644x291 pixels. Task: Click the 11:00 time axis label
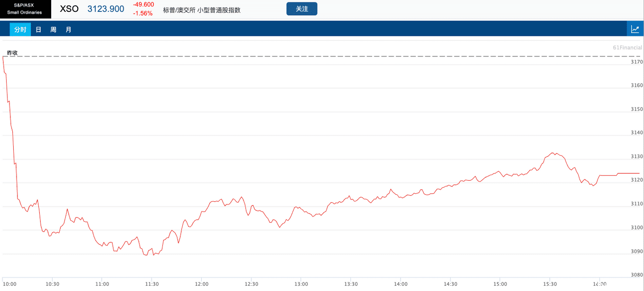[x=102, y=284]
